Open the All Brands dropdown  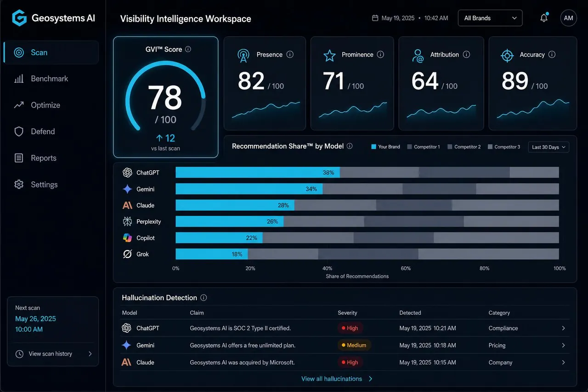[x=490, y=18]
